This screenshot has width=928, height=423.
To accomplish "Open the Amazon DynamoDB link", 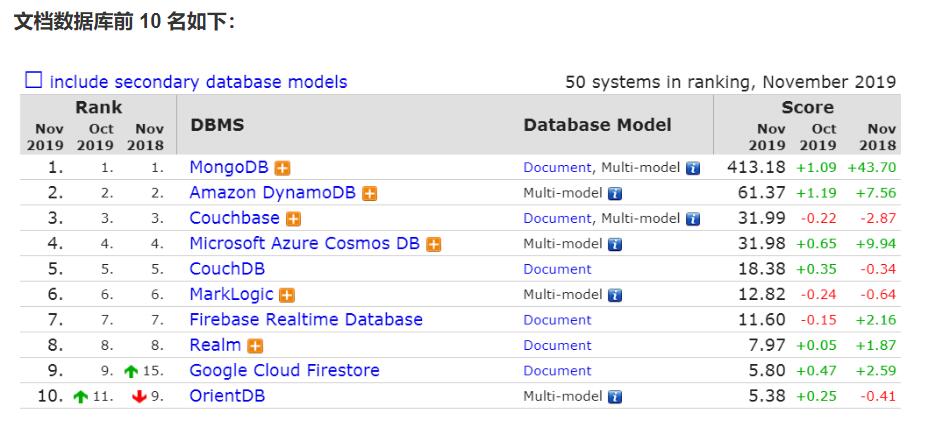I will (x=272, y=193).
